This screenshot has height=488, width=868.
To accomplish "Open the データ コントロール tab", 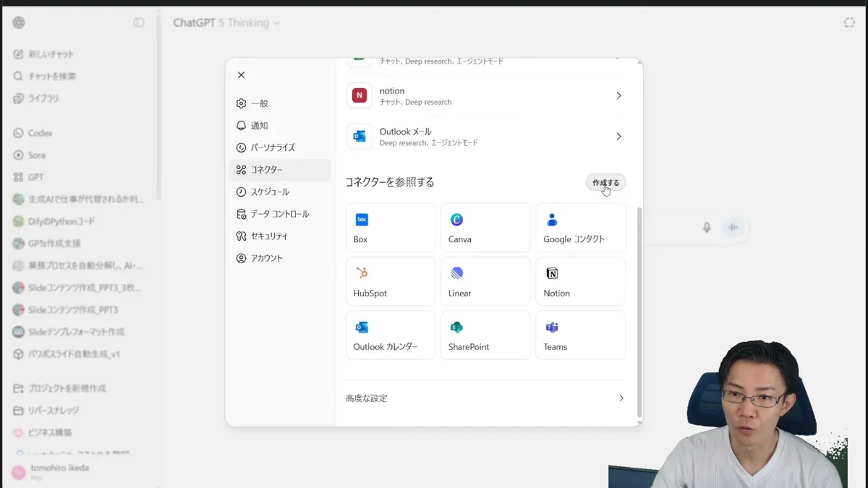I will click(280, 214).
